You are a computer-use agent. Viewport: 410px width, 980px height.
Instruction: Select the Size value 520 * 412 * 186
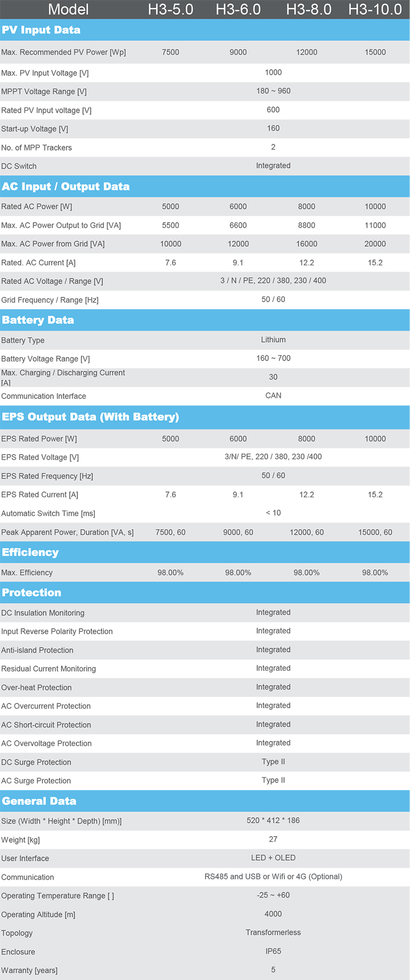(273, 821)
